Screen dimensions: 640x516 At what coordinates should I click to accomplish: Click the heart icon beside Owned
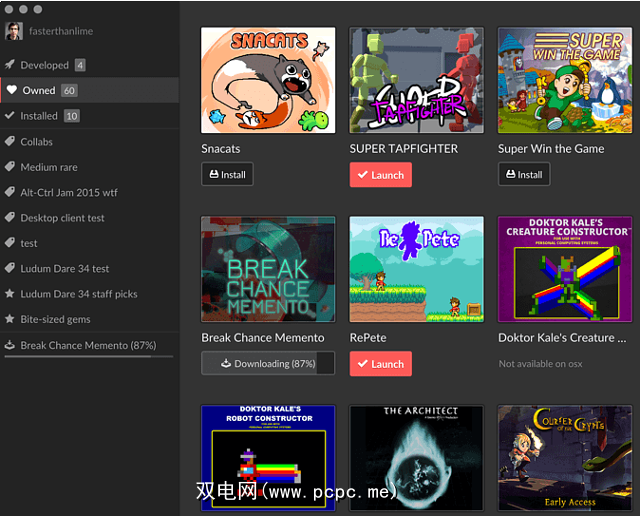(12, 90)
